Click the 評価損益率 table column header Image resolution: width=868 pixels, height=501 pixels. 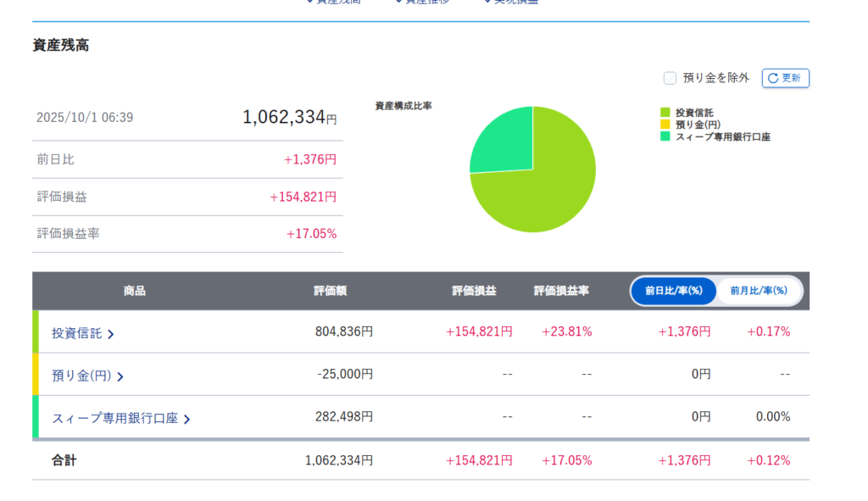(561, 291)
